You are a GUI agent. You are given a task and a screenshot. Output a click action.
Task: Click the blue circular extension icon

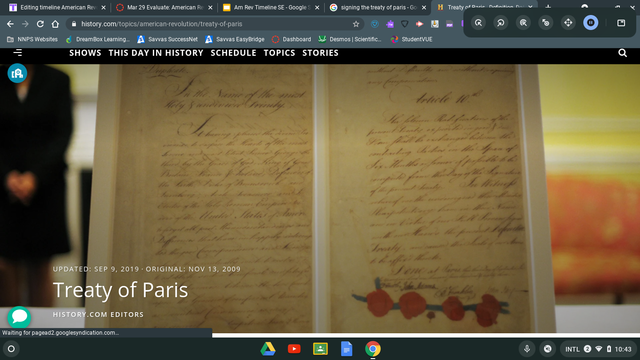(x=375, y=24)
